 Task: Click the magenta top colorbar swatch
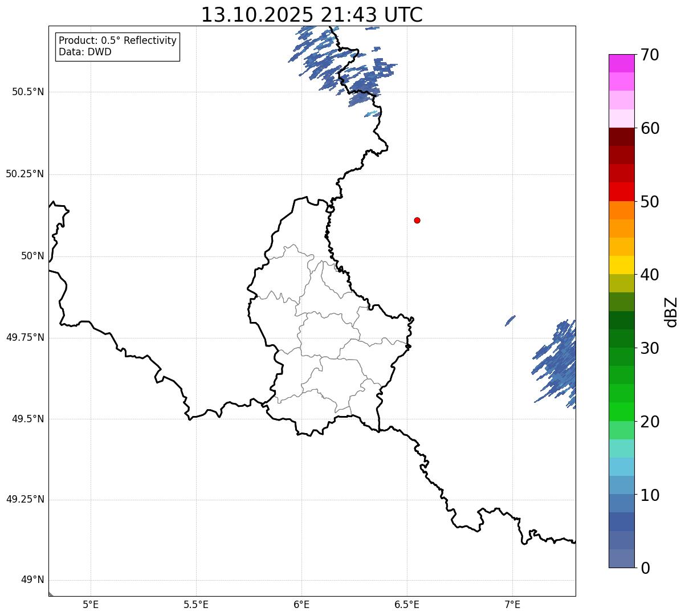(622, 63)
